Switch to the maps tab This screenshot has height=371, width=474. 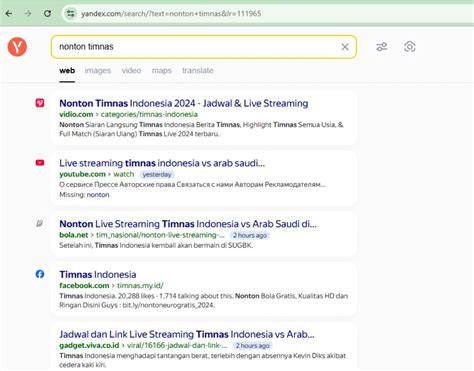click(x=162, y=71)
